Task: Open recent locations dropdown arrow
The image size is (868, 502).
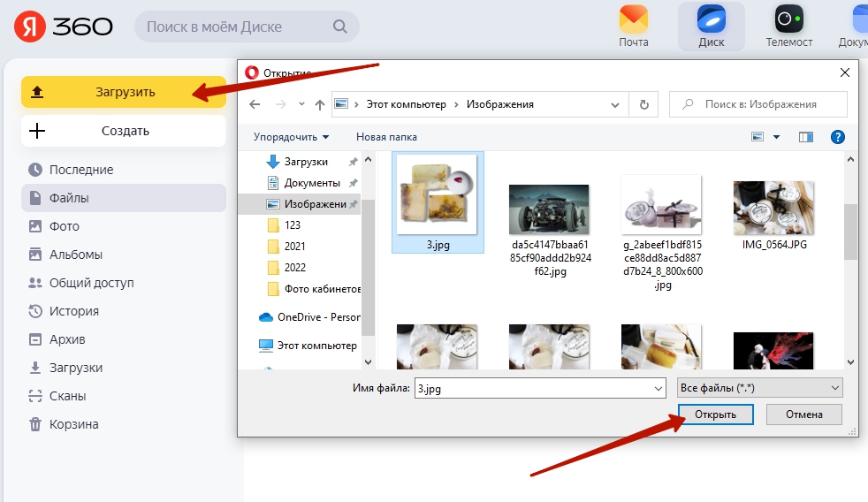Action: click(301, 104)
